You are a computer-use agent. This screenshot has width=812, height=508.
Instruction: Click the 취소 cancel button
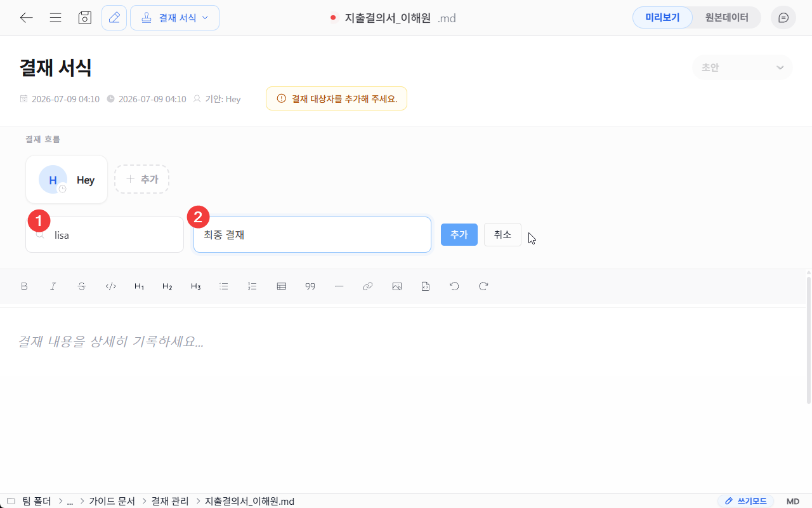tap(502, 234)
